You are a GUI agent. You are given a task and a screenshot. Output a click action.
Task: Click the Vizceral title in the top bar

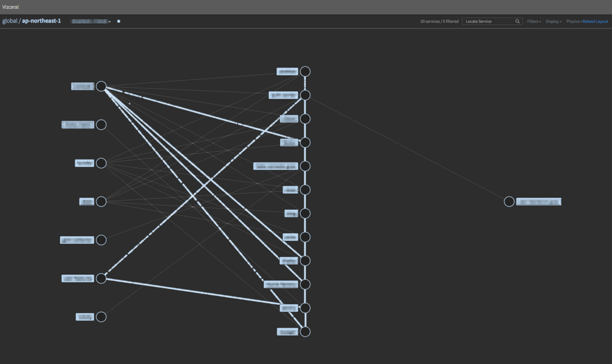point(11,6)
